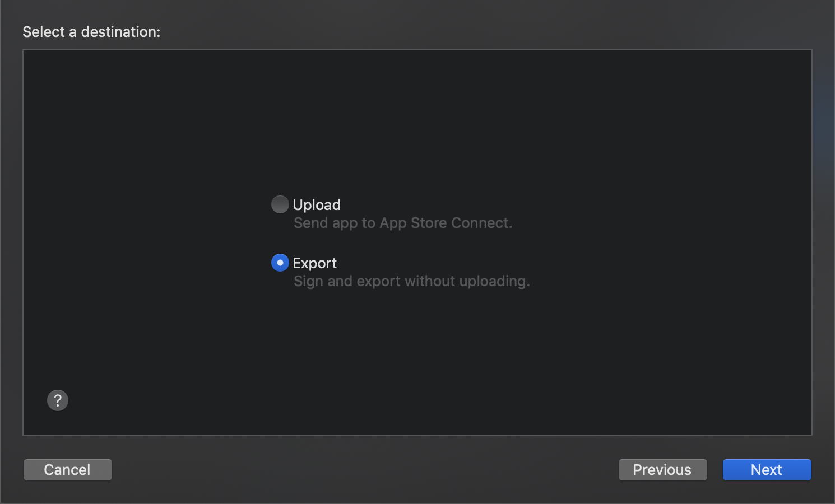Click the gray circular help icon
The width and height of the screenshot is (835, 504).
[58, 400]
